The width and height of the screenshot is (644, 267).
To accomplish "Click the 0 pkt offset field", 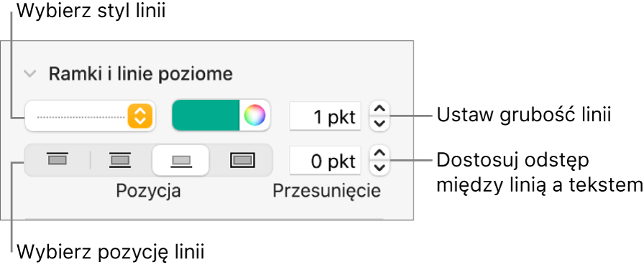I will coord(326,160).
